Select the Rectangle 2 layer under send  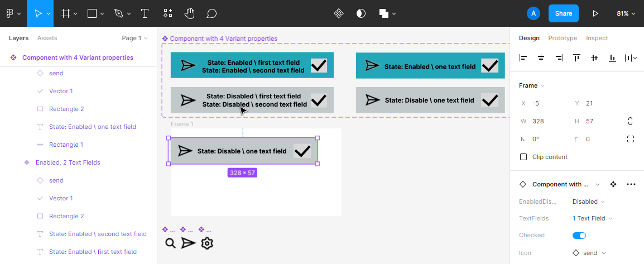(66, 109)
